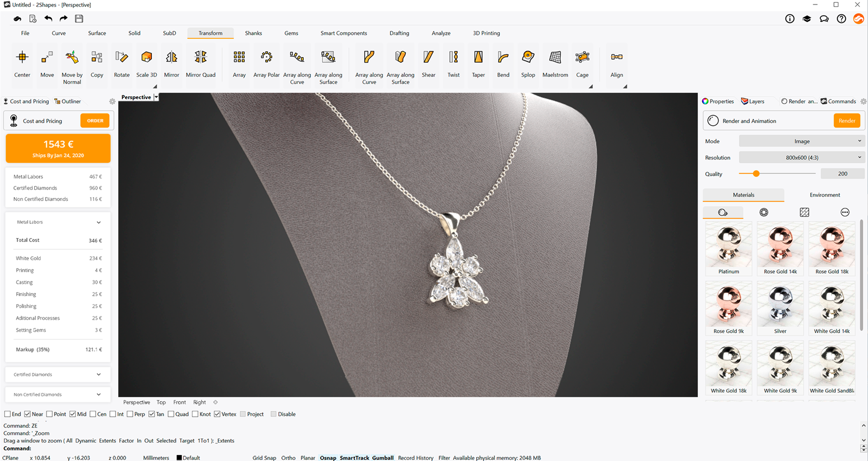
Task: Toggle the Mid osnap checkbox
Action: click(x=73, y=414)
